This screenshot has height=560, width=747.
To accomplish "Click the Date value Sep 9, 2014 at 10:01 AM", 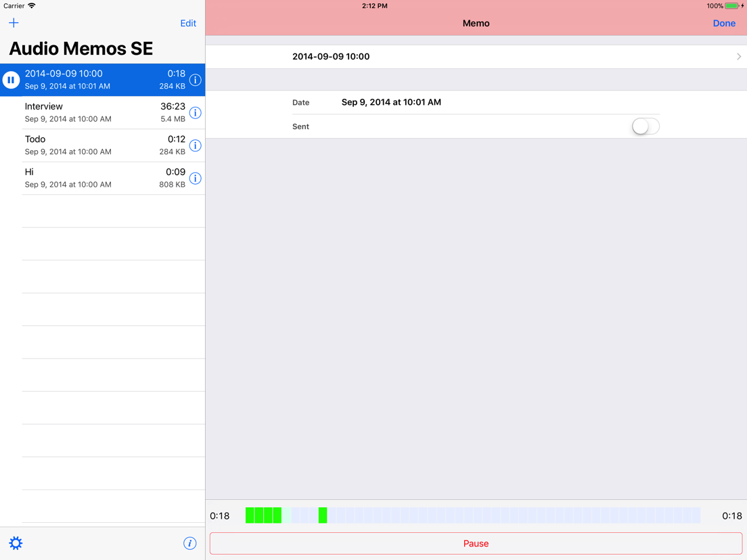I will [391, 102].
